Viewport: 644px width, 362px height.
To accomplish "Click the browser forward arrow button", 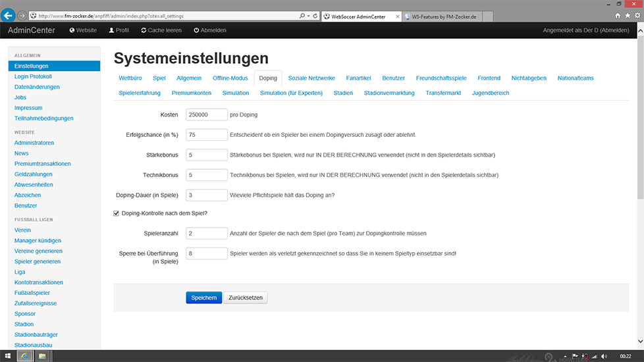I will 24,15.
